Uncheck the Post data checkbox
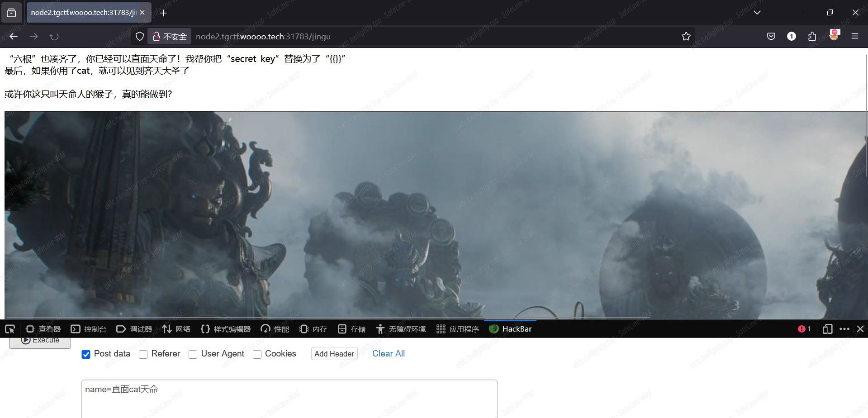 point(86,354)
